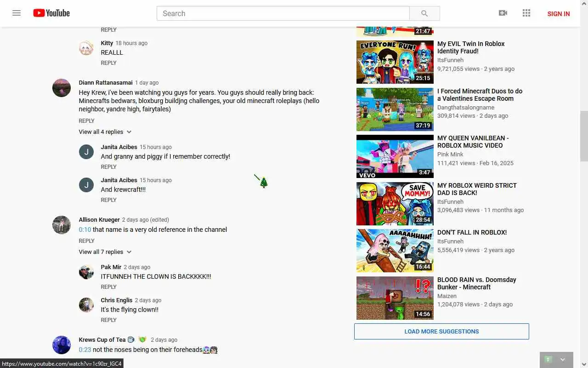Focus the Search input field
The image size is (588, 368).
283,13
